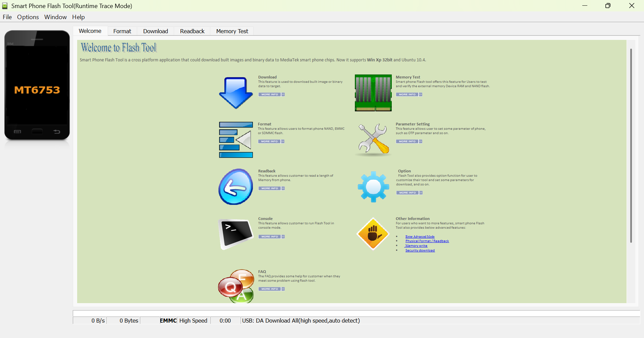This screenshot has width=644, height=338.
Task: Open the Physical Format / Readback link
Action: (x=427, y=241)
